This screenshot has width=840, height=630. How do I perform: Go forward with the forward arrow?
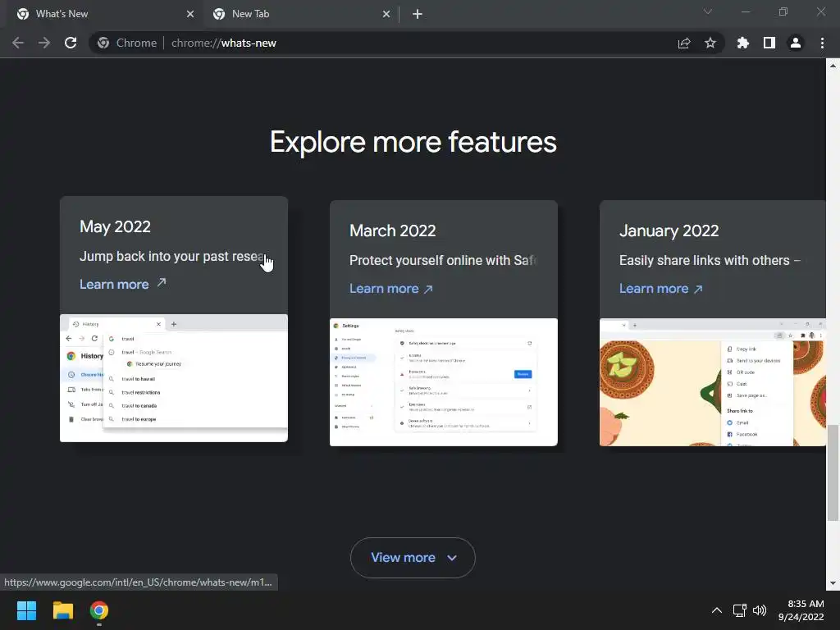(x=44, y=43)
